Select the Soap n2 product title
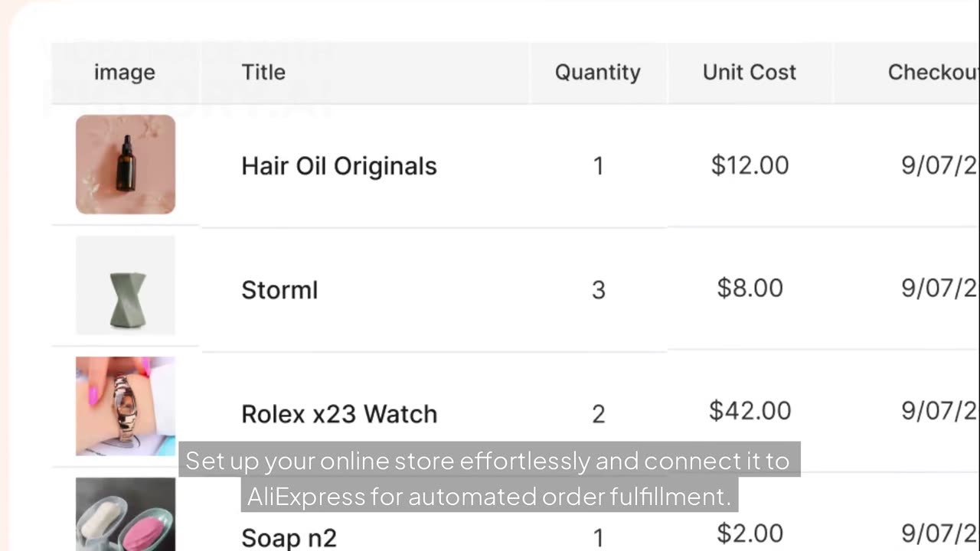The width and height of the screenshot is (980, 551). coord(289,537)
